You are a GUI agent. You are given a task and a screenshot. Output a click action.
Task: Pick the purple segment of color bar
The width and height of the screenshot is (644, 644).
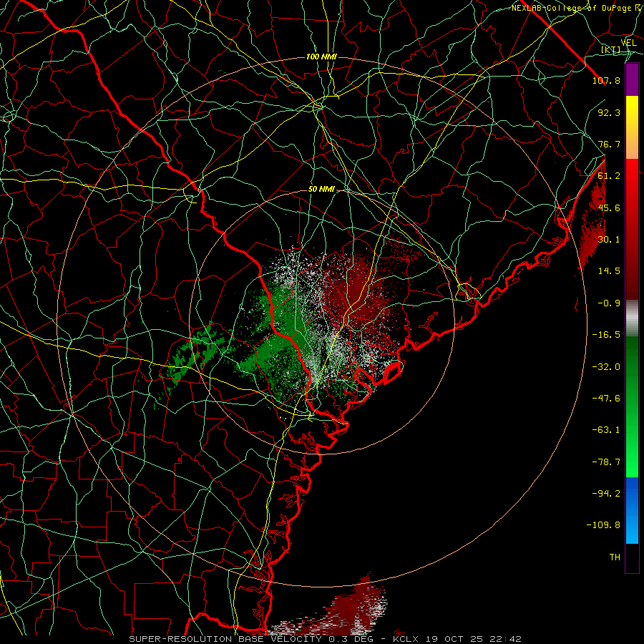(632, 79)
